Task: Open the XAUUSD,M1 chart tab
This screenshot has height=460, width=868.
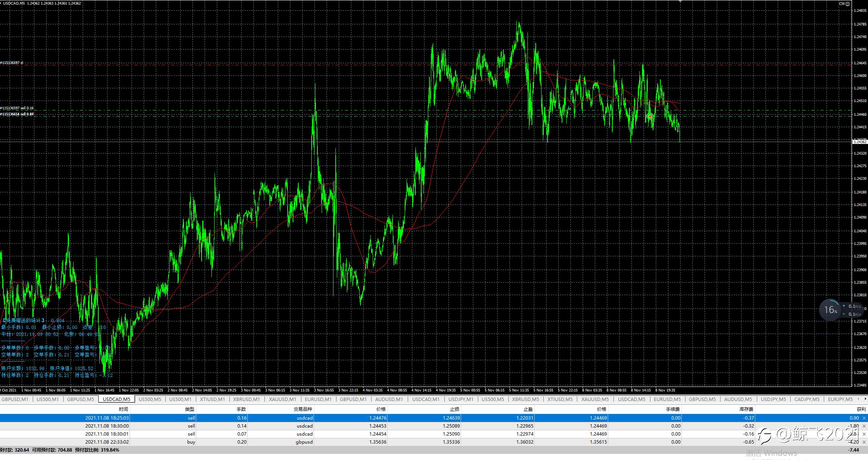Action: [x=282, y=399]
